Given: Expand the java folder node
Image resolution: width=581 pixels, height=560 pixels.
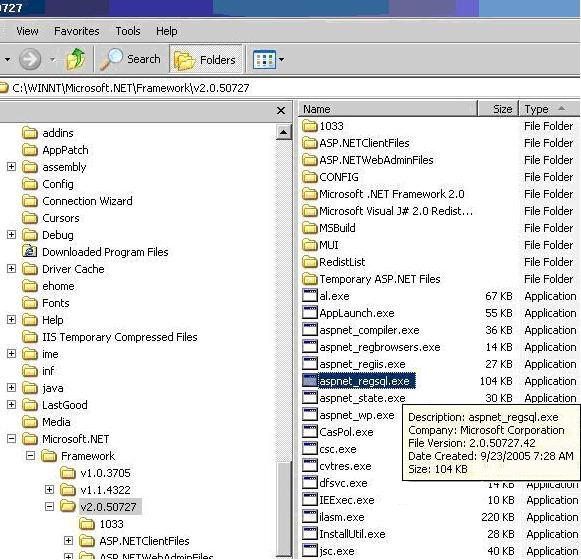Looking at the screenshot, I should (x=11, y=388).
